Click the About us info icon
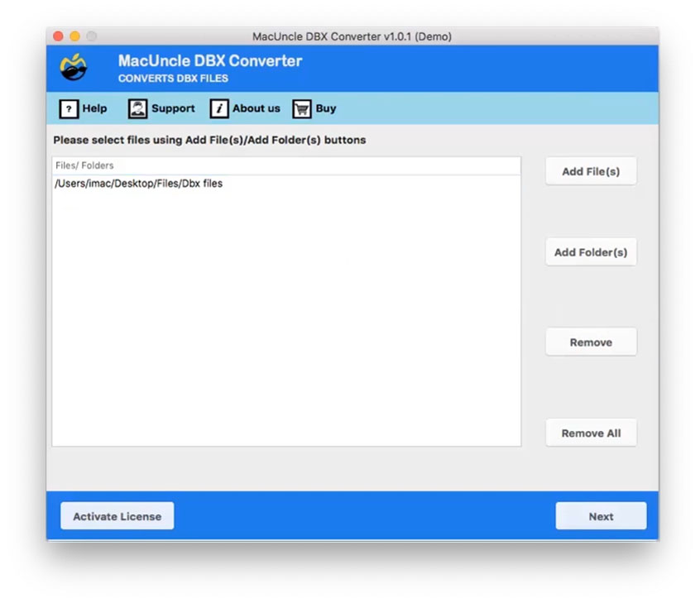The width and height of the screenshot is (700, 603). point(218,108)
